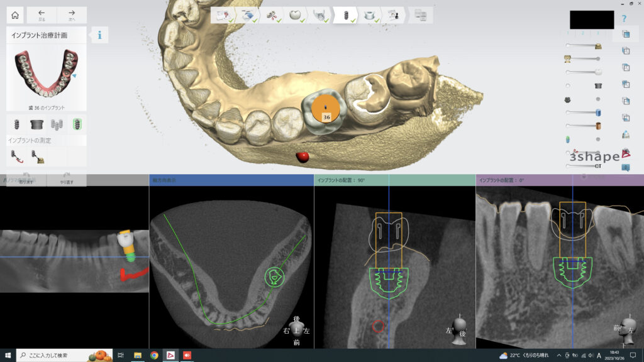Adjust the brown cylinder transparency slider
This screenshot has width=644, height=362.
tap(583, 126)
